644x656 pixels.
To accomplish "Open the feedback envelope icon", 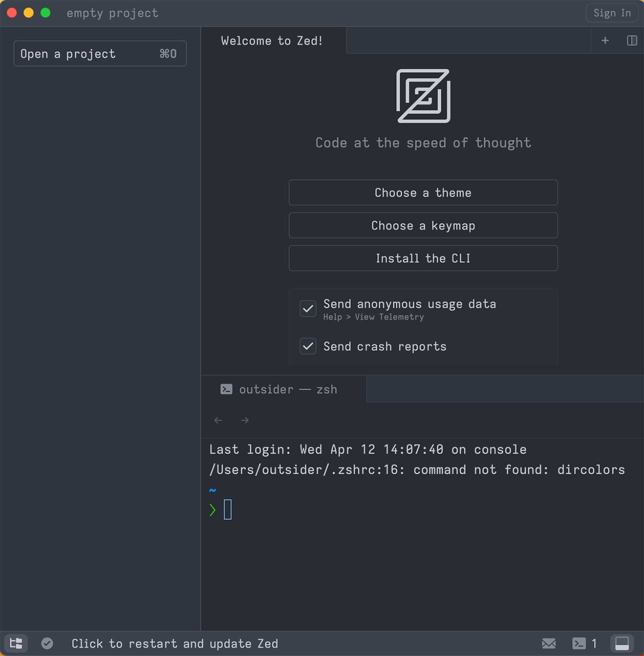I will 549,643.
